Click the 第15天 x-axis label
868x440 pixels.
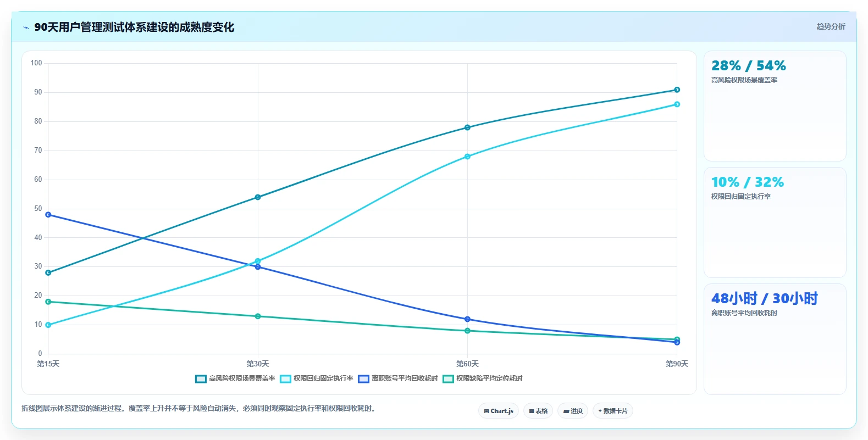pyautogui.click(x=48, y=364)
